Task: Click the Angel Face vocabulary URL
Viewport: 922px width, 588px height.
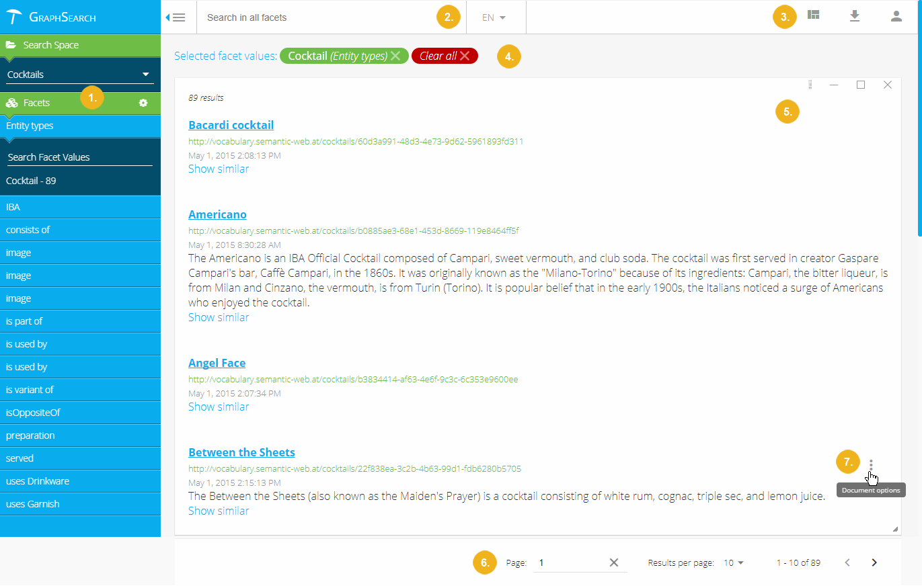Action: [x=353, y=380]
